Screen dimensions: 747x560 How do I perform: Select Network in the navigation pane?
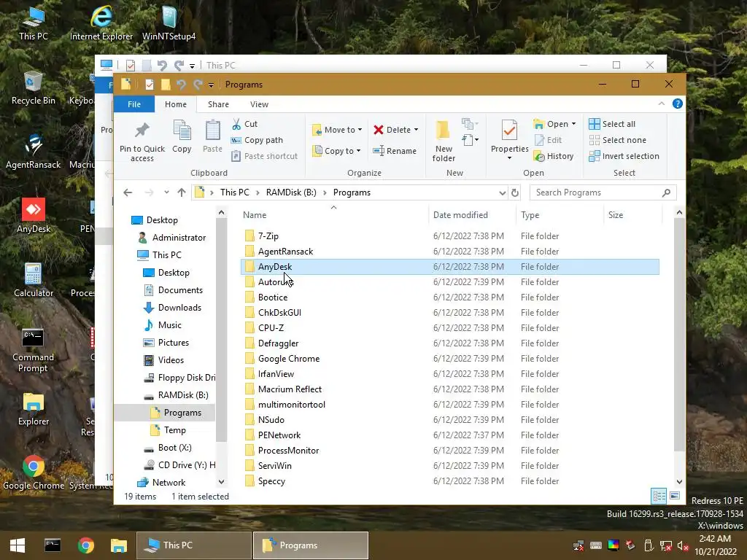click(x=161, y=483)
